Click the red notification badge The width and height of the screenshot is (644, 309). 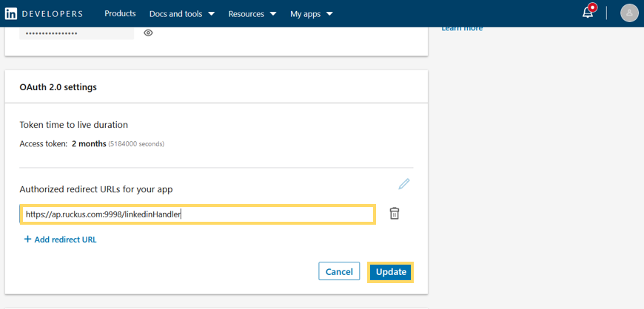[x=592, y=7]
